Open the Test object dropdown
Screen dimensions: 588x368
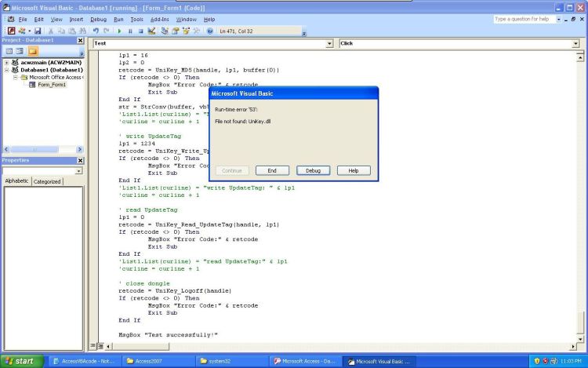(329, 44)
